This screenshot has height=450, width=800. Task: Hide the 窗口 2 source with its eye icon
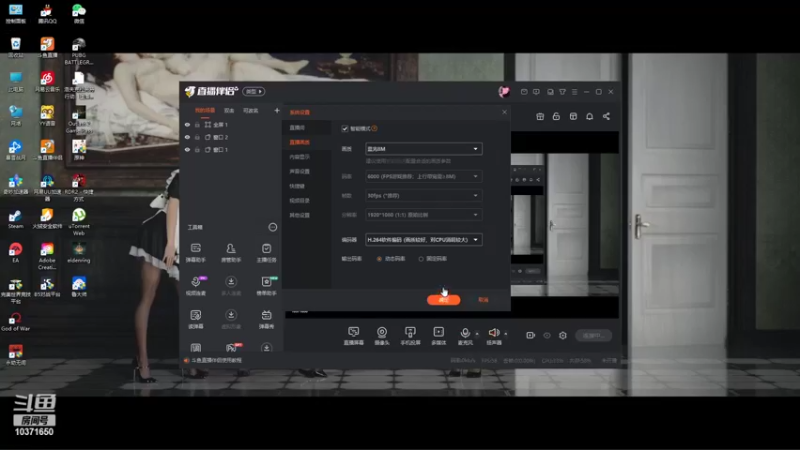187,137
